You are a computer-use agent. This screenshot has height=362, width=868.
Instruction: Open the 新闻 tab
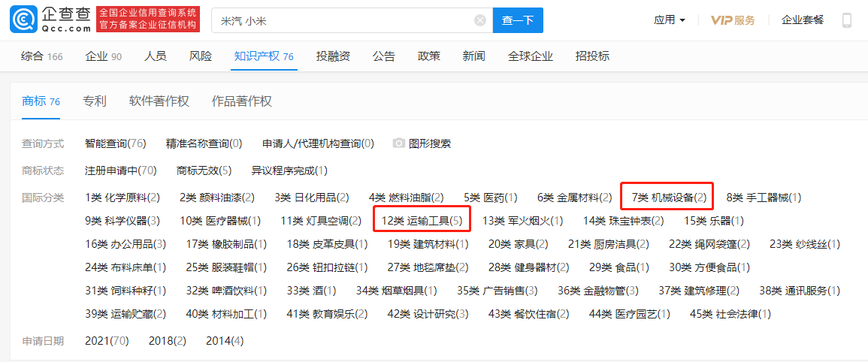click(x=474, y=56)
